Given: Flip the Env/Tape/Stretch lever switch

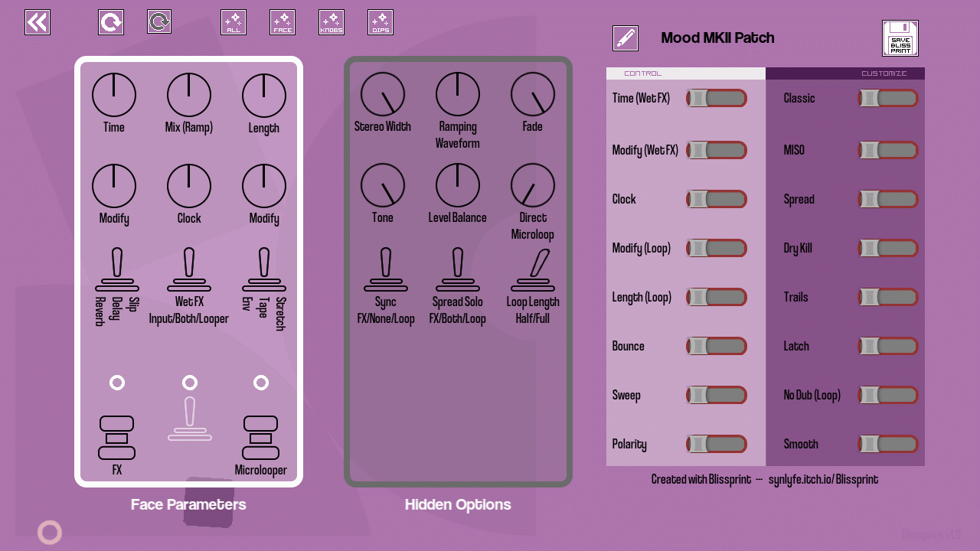Looking at the screenshot, I should tap(264, 269).
